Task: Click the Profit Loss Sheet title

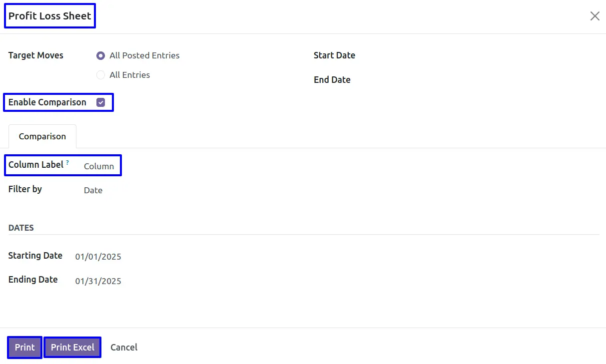Action: pos(50,16)
